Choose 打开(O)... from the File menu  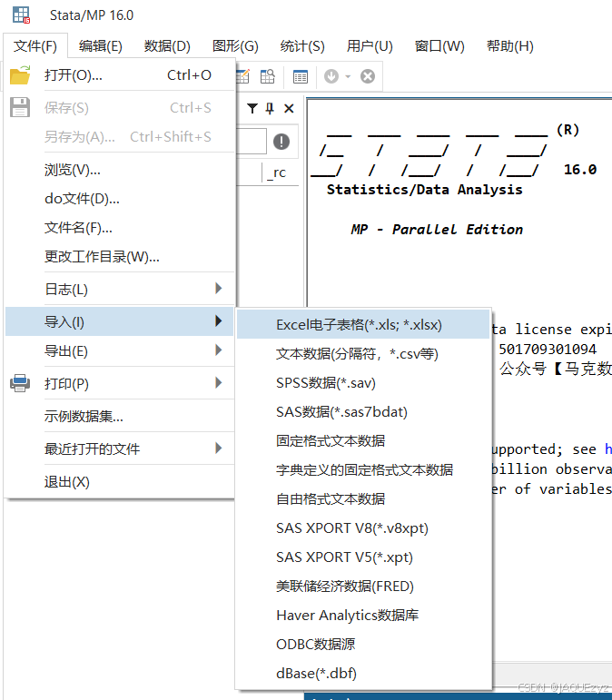[x=120, y=75]
